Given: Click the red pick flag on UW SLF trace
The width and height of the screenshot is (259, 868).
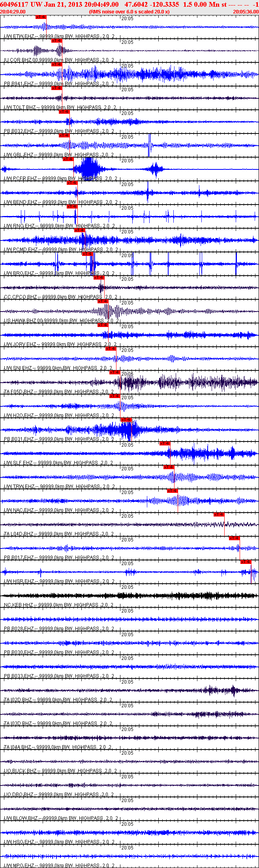Looking at the screenshot, I should 165,443.
